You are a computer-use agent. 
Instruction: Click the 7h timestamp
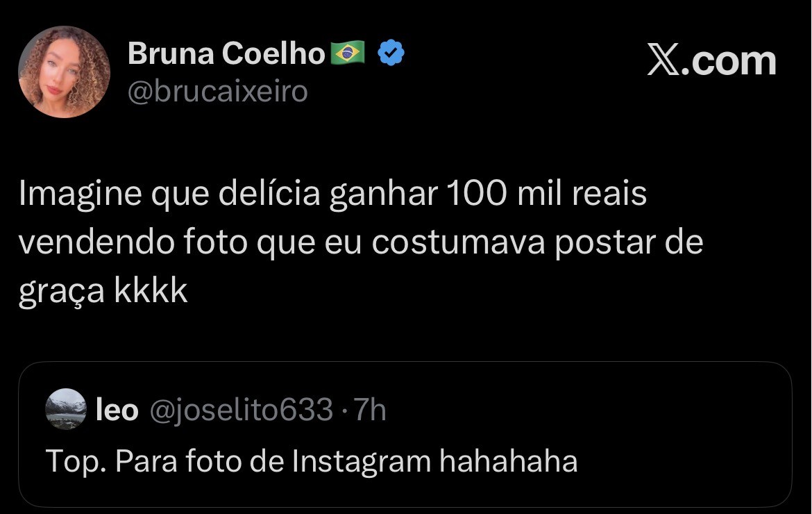[x=370, y=411]
